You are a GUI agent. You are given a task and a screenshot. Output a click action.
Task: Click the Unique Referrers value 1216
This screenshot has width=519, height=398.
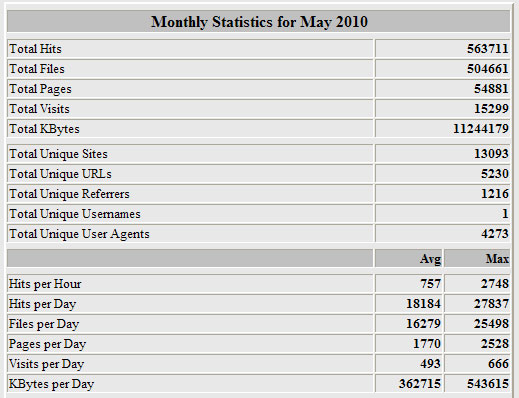pyautogui.click(x=495, y=194)
